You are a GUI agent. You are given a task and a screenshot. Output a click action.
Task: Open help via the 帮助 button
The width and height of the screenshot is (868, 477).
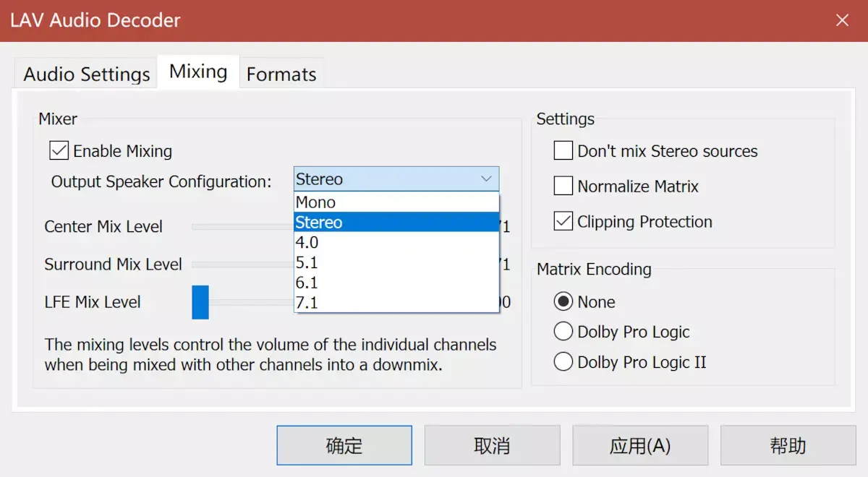coord(788,444)
